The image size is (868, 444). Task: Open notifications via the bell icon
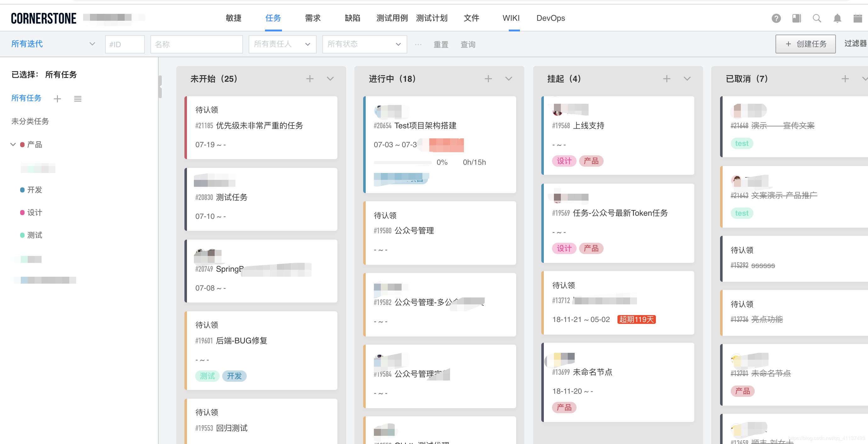[x=838, y=18]
